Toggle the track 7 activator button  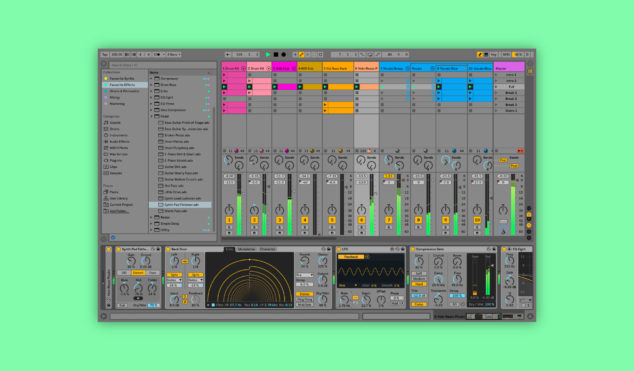tap(389, 220)
